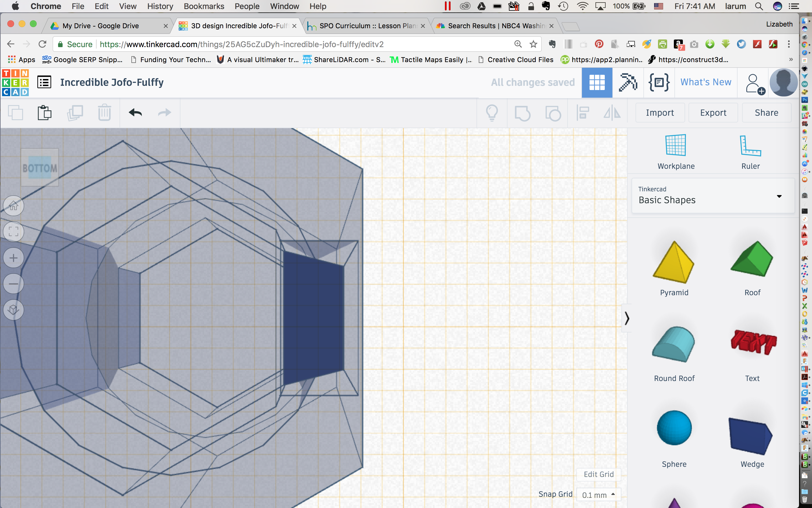Zoom out with the minus button

point(14,284)
